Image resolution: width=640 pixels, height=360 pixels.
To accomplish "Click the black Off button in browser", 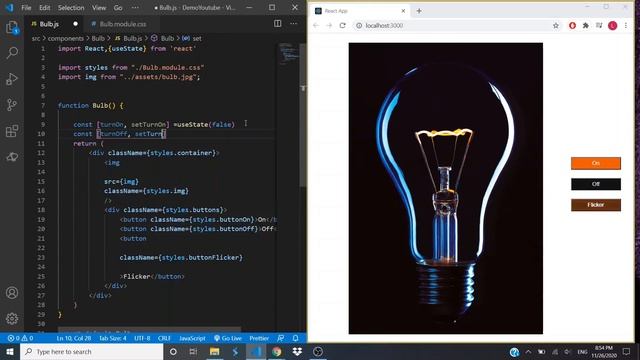I will pyautogui.click(x=596, y=184).
